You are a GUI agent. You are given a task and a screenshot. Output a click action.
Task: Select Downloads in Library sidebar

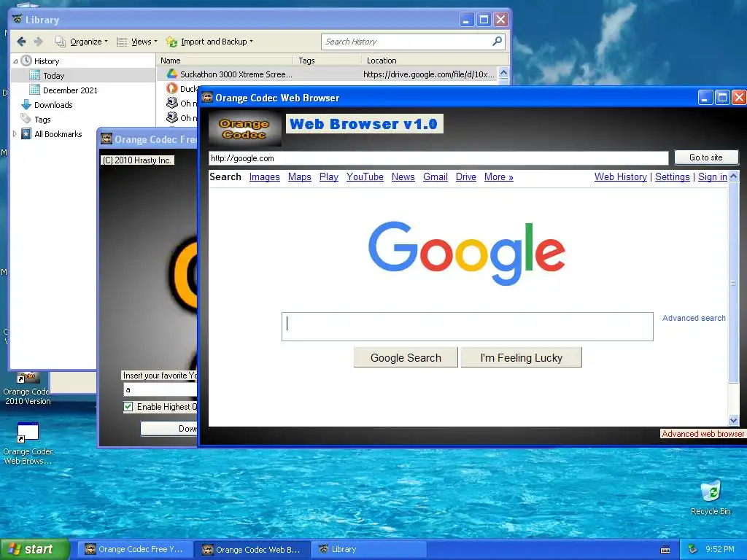coord(53,105)
